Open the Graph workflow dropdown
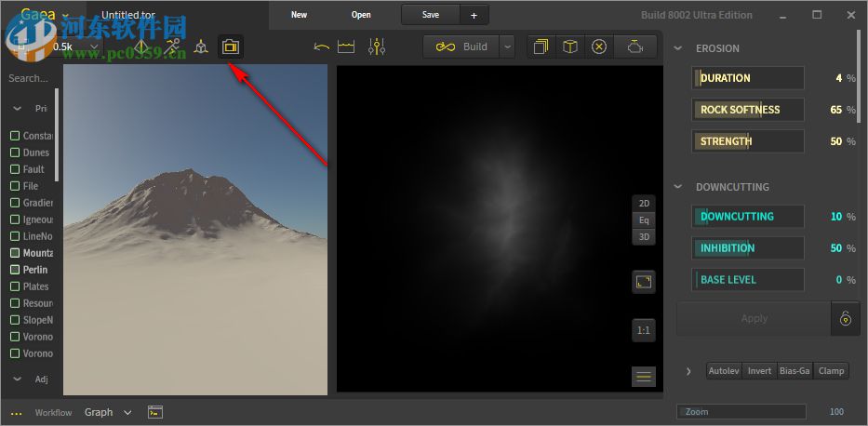Image resolution: width=868 pixels, height=426 pixels. click(x=108, y=412)
